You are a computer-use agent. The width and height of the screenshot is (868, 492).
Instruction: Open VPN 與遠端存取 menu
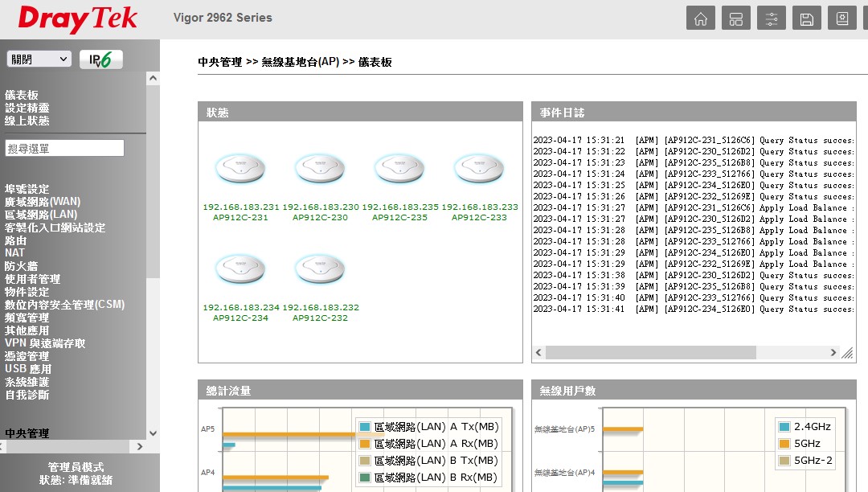point(45,343)
